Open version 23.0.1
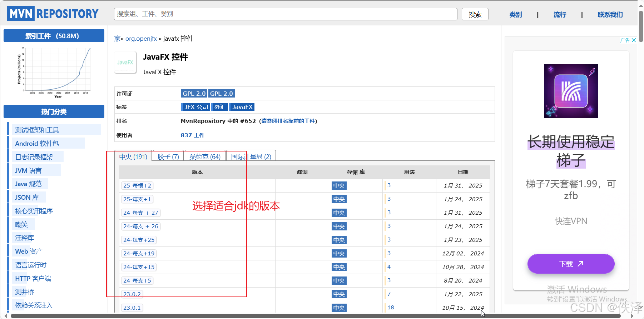644x319 pixels. (132, 308)
